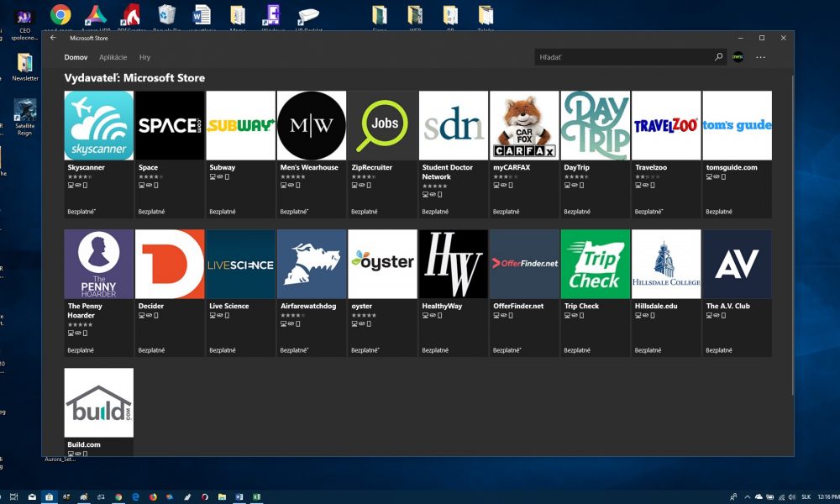Choose the myCARFAX fox icon
The height and width of the screenshot is (504, 840).
click(524, 125)
